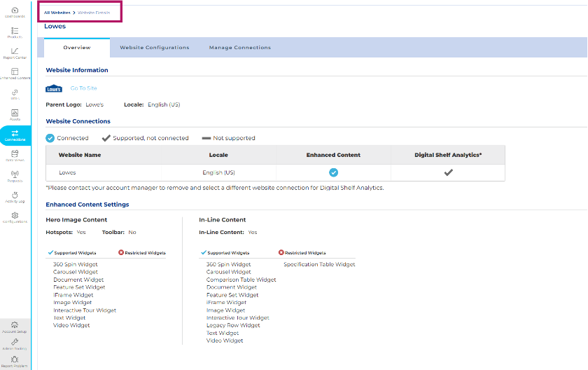
Task: Click the Website Information heading
Action: (x=77, y=70)
